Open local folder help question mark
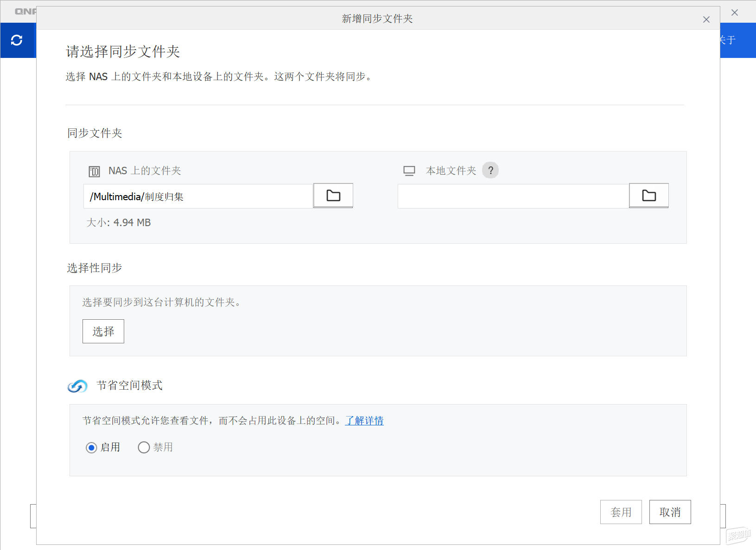756x550 pixels. (x=490, y=171)
